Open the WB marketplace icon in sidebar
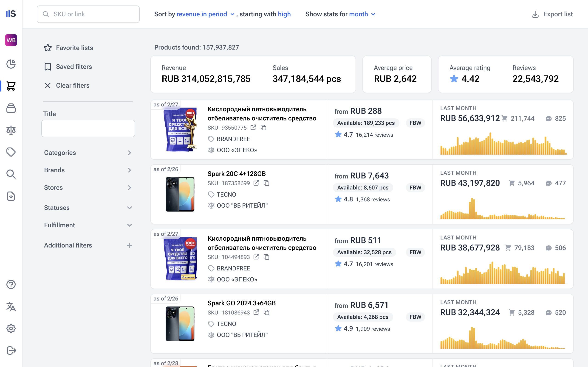 click(x=11, y=40)
